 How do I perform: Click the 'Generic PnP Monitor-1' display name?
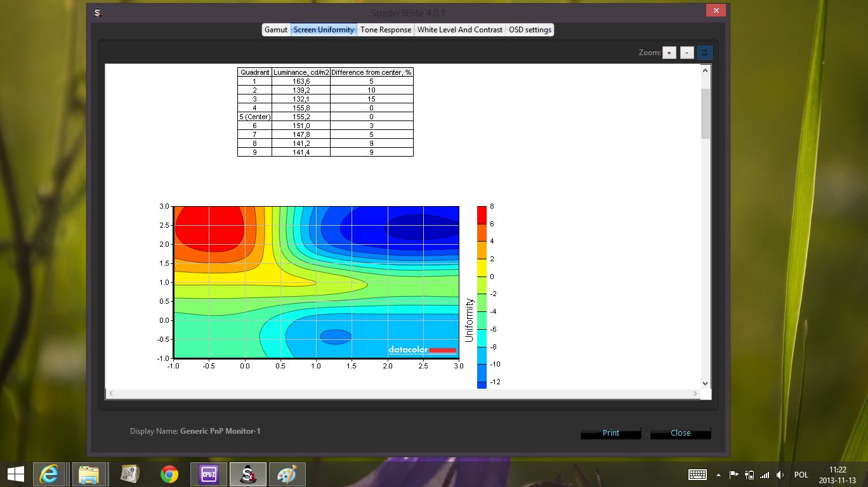click(x=220, y=431)
